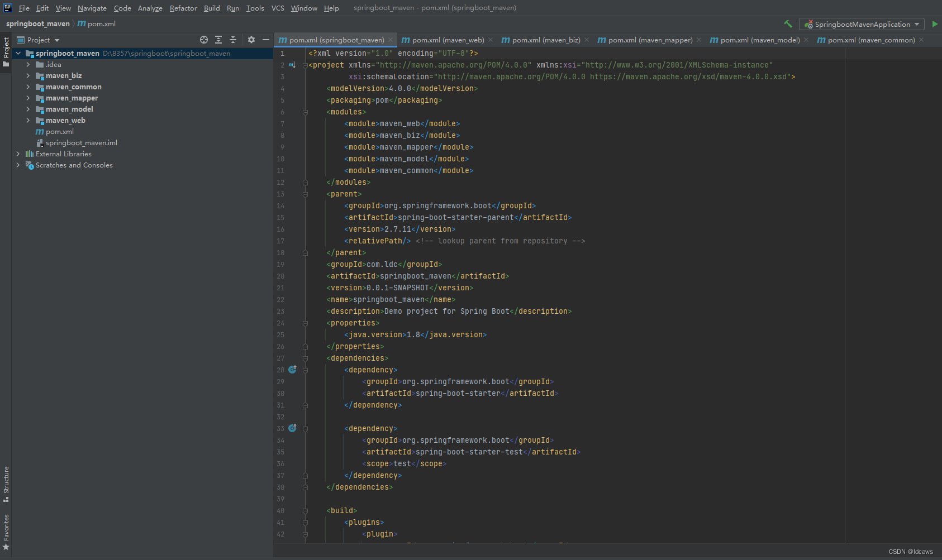942x560 pixels.
Task: Open Project panel settings gear
Action: click(251, 40)
